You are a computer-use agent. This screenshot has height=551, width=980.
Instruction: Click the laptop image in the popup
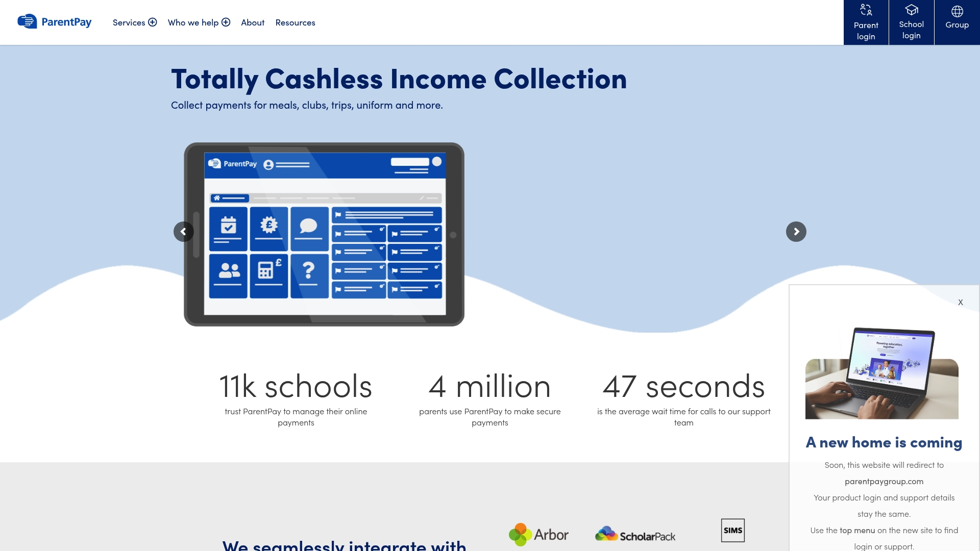882,373
